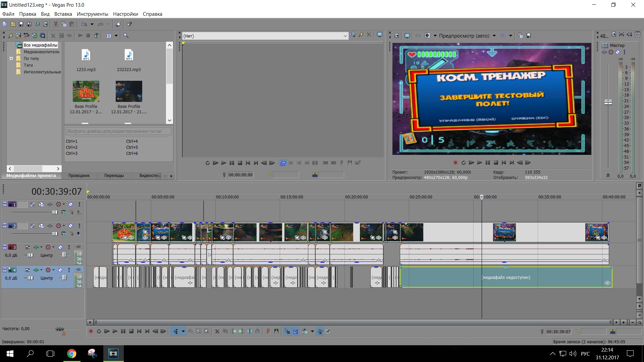The width and height of the screenshot is (644, 362).
Task: Click the Insert Region green flags icon
Action: click(276, 331)
